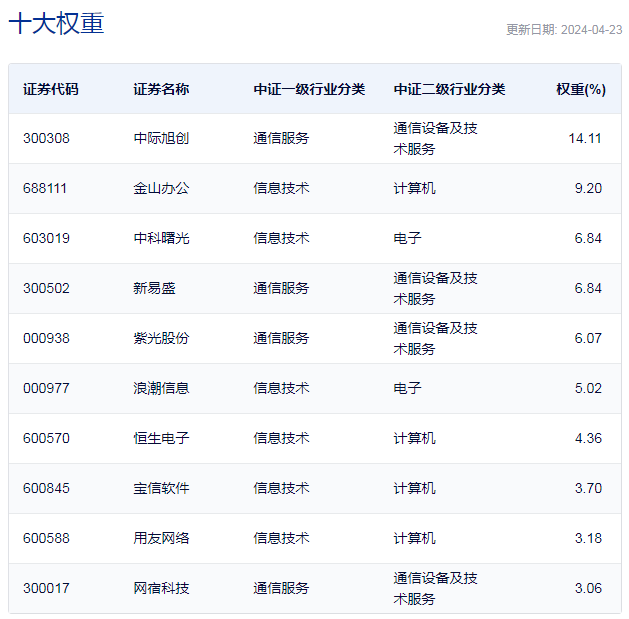Select security code 603019
The image size is (629, 619).
(x=46, y=238)
